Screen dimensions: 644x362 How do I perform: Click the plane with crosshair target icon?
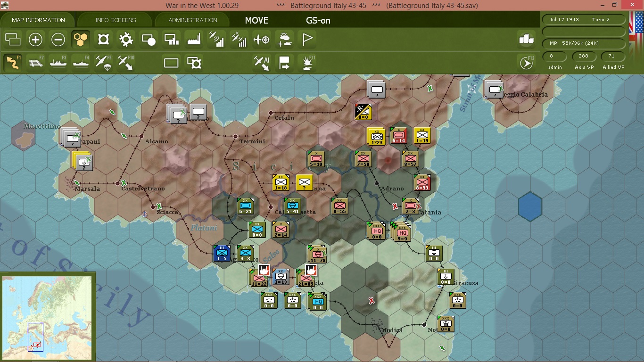point(262,40)
